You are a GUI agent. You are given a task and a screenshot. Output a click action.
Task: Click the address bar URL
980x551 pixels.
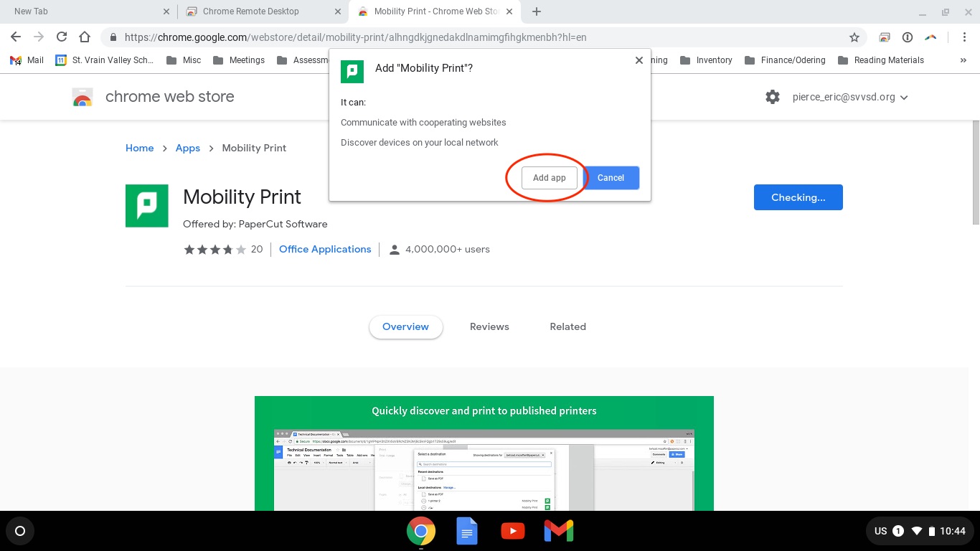pyautogui.click(x=356, y=37)
